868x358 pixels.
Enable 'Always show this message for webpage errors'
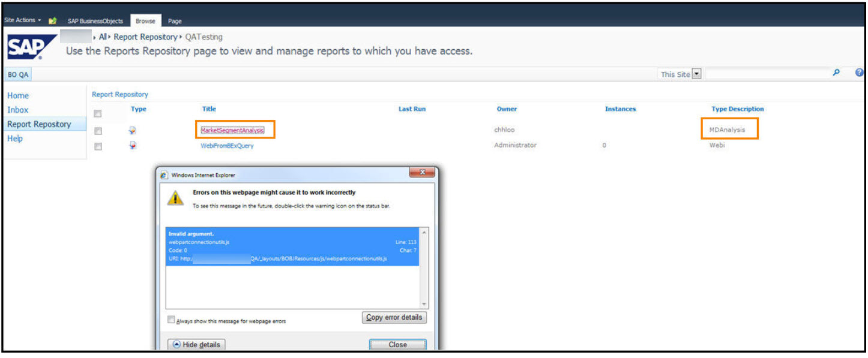coord(172,320)
